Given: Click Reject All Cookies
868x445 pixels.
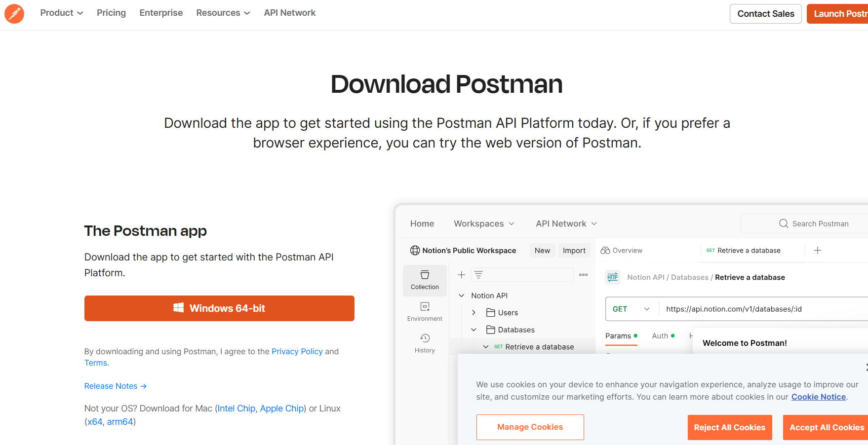Looking at the screenshot, I should coord(729,427).
